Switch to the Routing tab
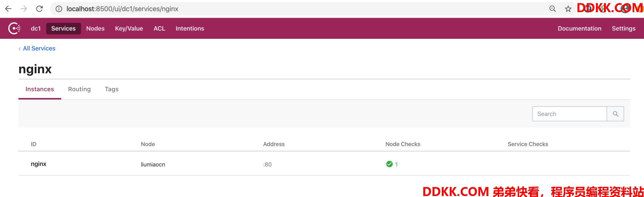 point(79,89)
